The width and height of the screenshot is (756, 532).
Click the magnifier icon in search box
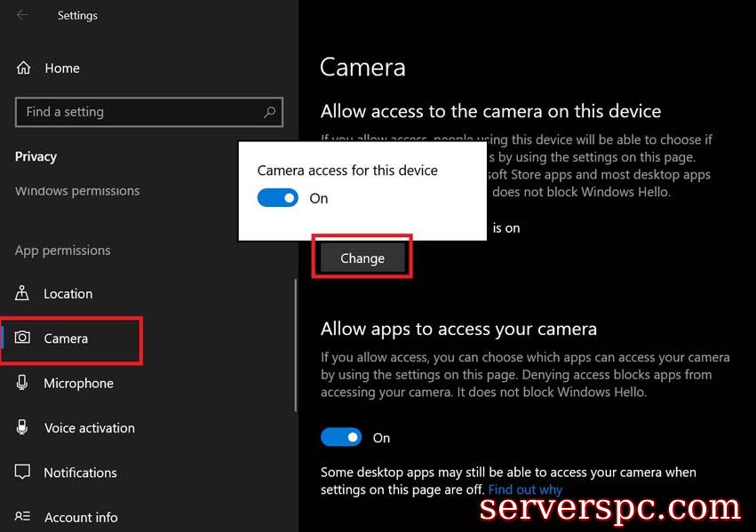[x=269, y=112]
